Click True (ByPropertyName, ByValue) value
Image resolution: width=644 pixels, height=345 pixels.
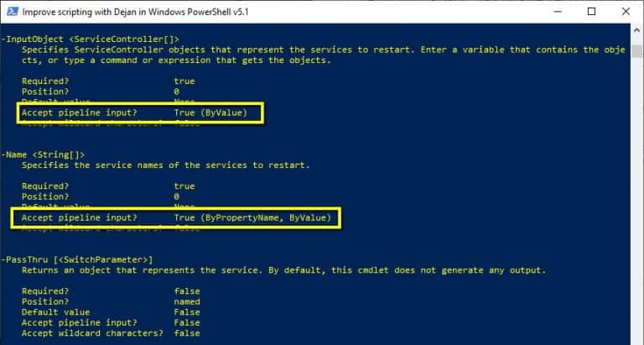click(252, 217)
